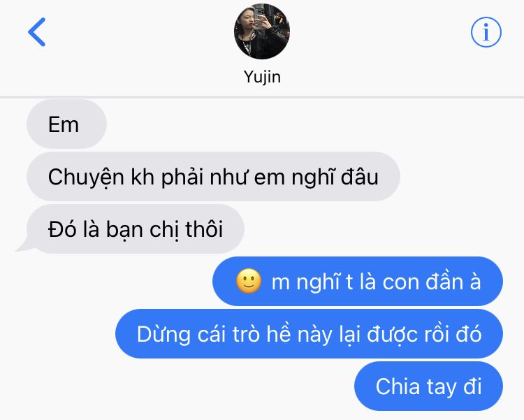The height and width of the screenshot is (420, 524).
Task: Click the word 'đâu' in the second gray message
Action: [x=360, y=177]
